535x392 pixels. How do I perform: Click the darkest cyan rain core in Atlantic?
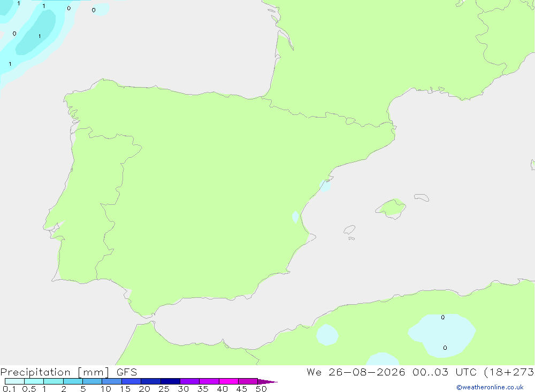(x=36, y=32)
